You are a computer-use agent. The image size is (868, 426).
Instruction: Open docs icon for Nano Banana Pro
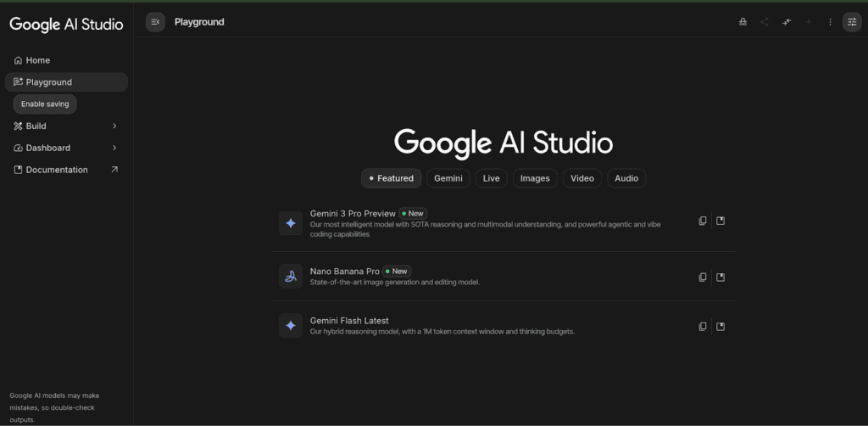point(721,277)
